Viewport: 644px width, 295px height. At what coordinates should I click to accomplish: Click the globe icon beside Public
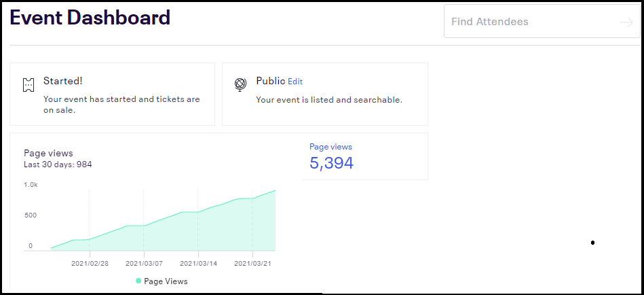(x=240, y=84)
